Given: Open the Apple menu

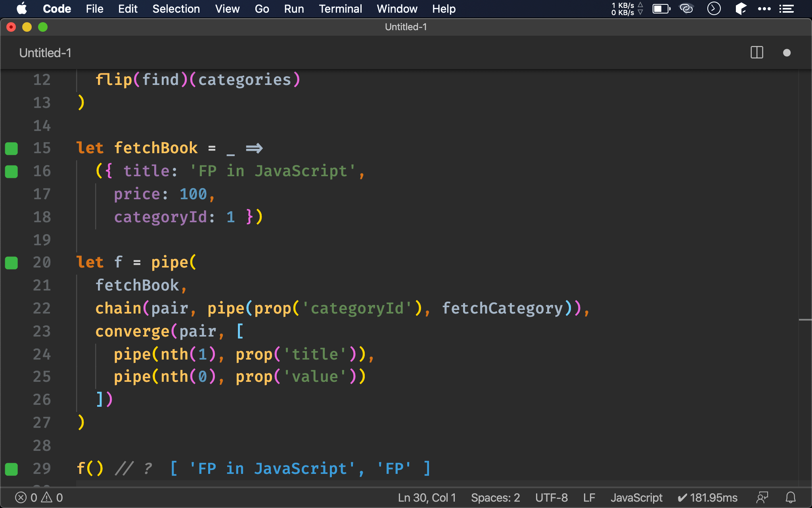Looking at the screenshot, I should click(x=22, y=8).
